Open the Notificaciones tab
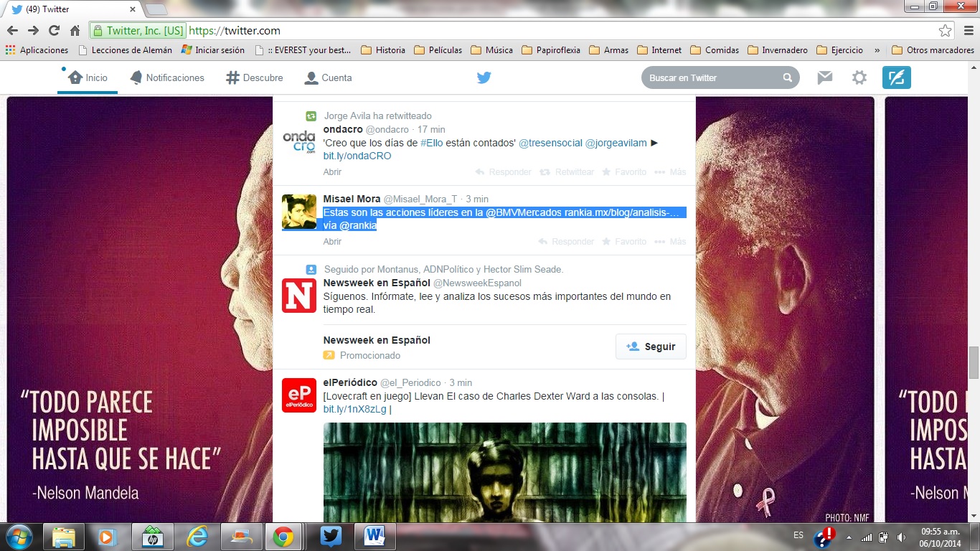The width and height of the screenshot is (980, 551). (x=167, y=77)
